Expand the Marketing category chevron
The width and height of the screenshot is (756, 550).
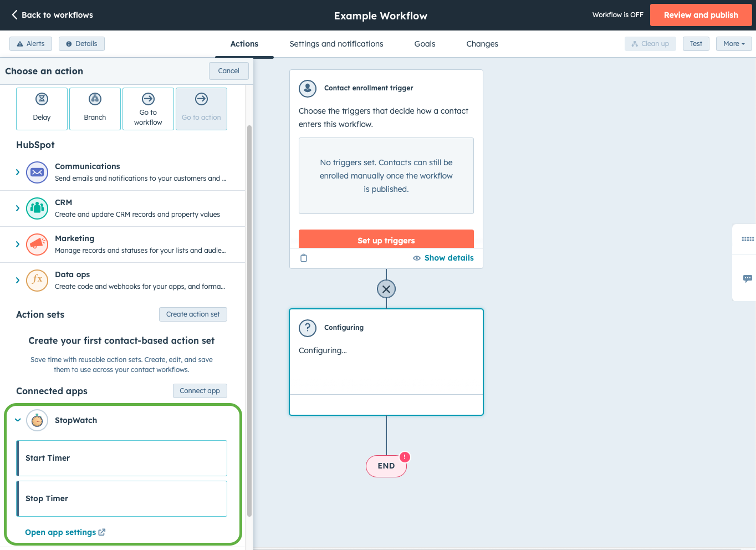click(18, 245)
